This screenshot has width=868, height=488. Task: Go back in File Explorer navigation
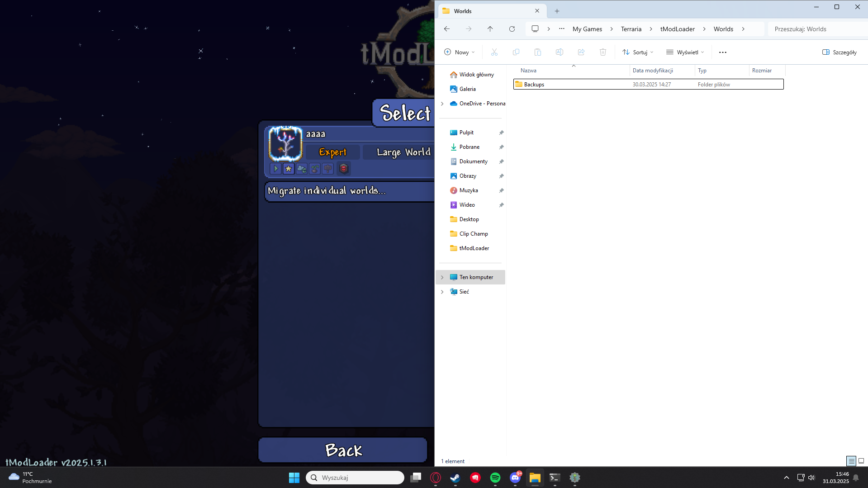[x=447, y=29]
